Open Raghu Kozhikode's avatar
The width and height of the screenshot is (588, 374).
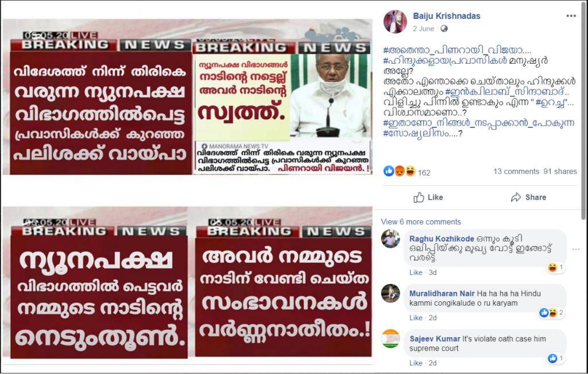[390, 239]
